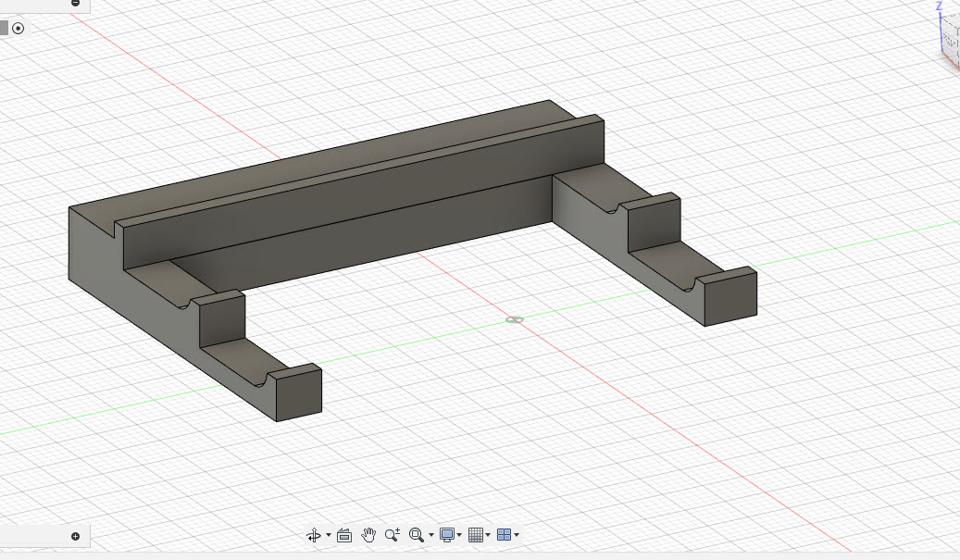Click the Viewports four-pane icon
Screen dimensions: 960x560
pos(504,535)
